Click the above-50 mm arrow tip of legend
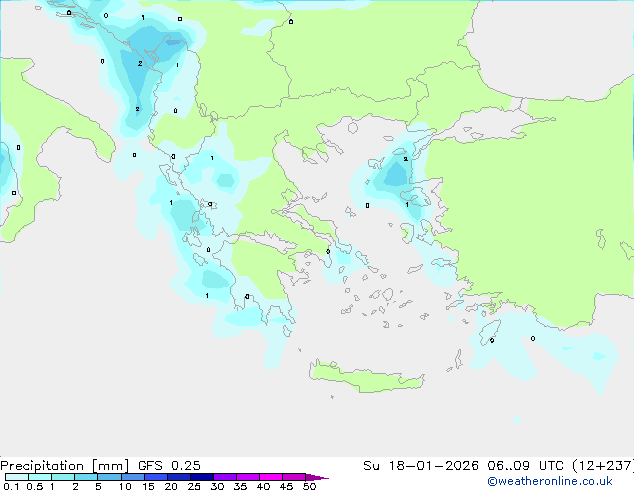634x490 pixels. click(x=317, y=477)
